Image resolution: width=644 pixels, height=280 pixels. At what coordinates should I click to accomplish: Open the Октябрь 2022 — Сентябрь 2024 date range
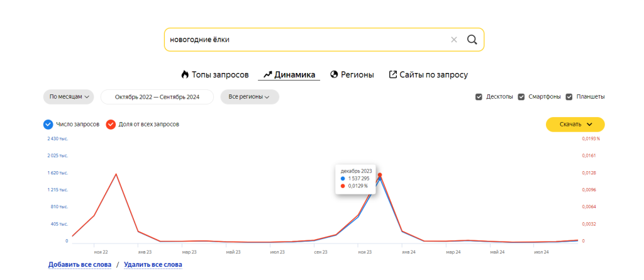(157, 97)
